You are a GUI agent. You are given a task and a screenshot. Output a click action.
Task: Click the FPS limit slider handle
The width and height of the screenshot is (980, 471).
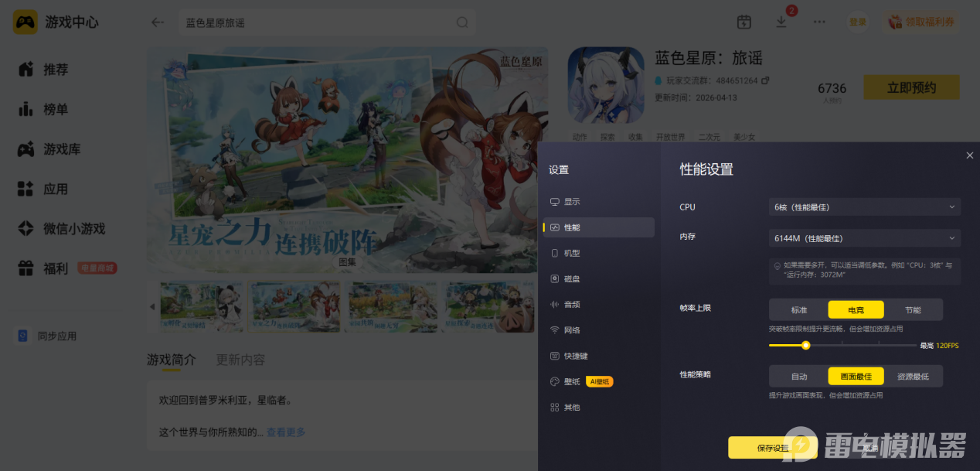pos(805,345)
